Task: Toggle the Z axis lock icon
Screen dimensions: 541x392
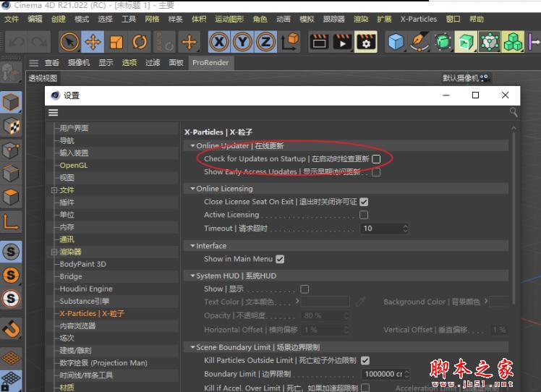Action: click(x=265, y=43)
